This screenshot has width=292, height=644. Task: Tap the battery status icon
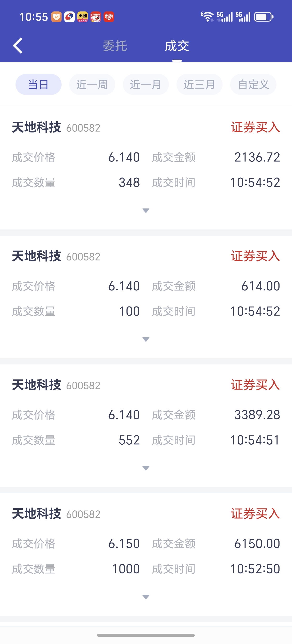(264, 17)
